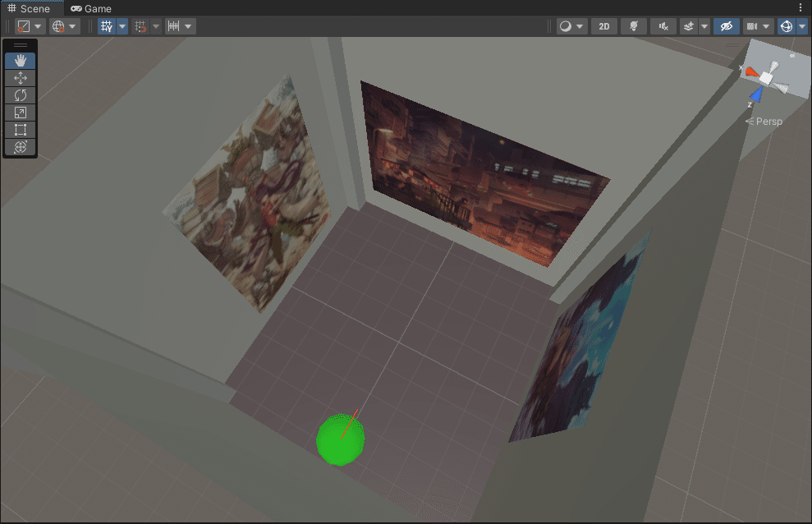Screen dimensions: 812x524
Task: Click the white upward Y axis cone
Action: [x=773, y=67]
